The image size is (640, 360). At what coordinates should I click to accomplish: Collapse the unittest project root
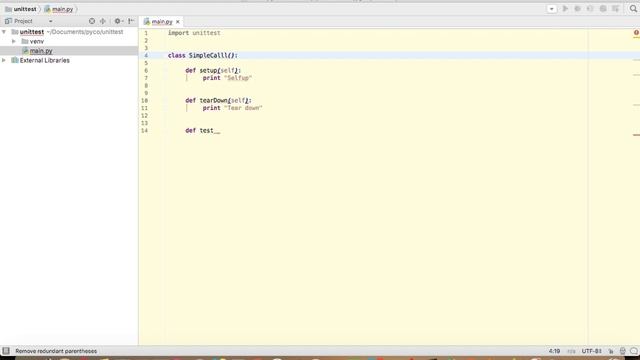click(4, 31)
